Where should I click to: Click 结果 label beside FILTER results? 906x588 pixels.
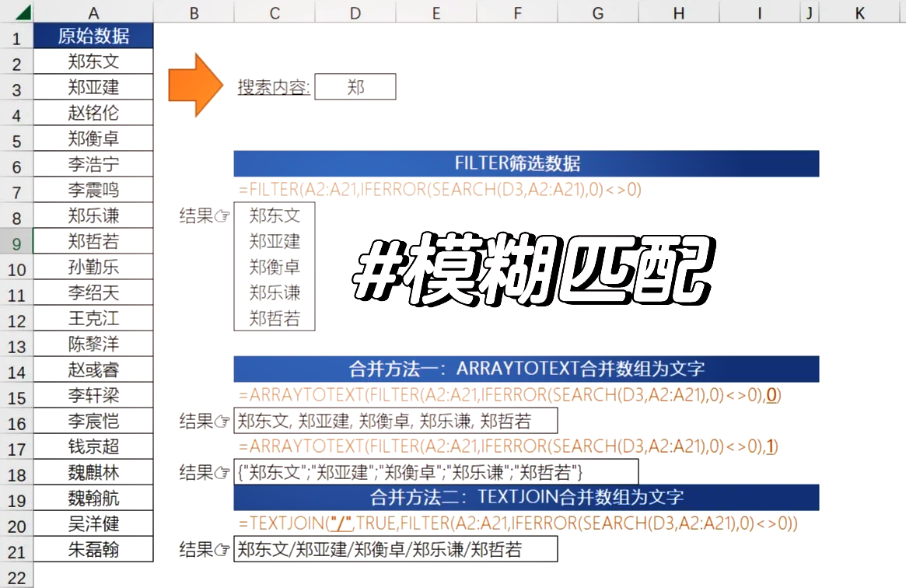(x=204, y=216)
